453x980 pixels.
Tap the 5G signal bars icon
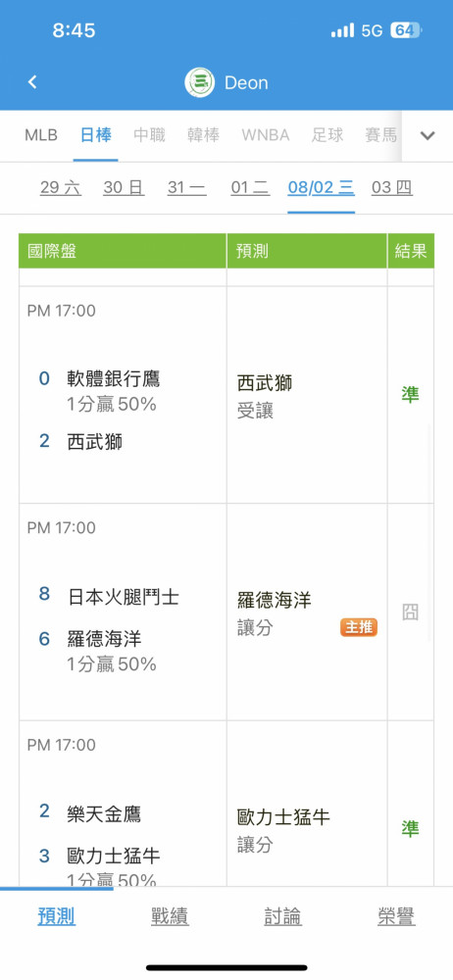[x=343, y=30]
